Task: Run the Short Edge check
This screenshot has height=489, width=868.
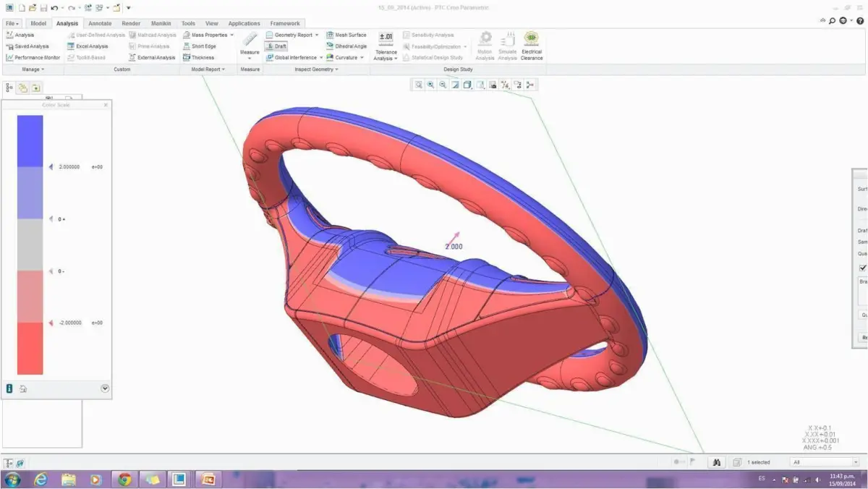Action: 199,46
